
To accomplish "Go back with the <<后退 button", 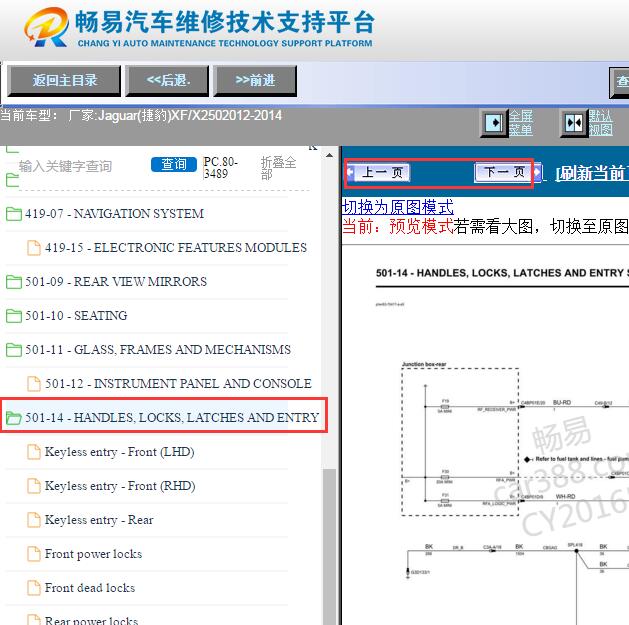I will (x=167, y=81).
